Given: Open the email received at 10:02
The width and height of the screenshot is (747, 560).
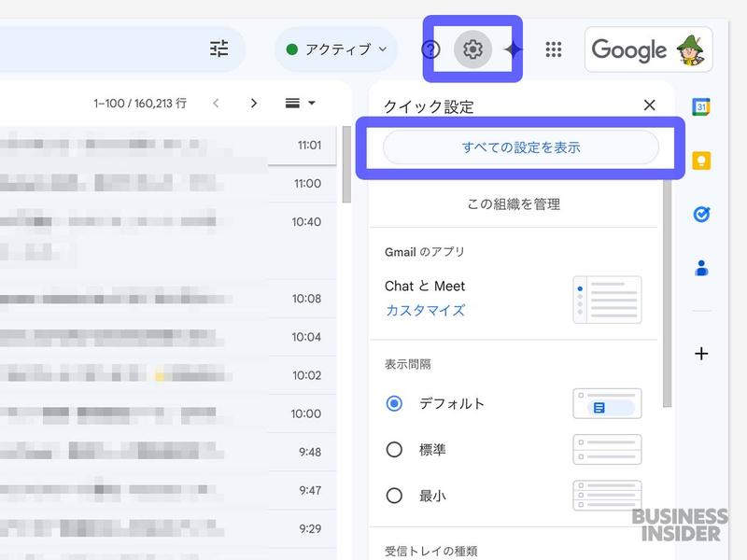Looking at the screenshot, I should click(x=168, y=375).
